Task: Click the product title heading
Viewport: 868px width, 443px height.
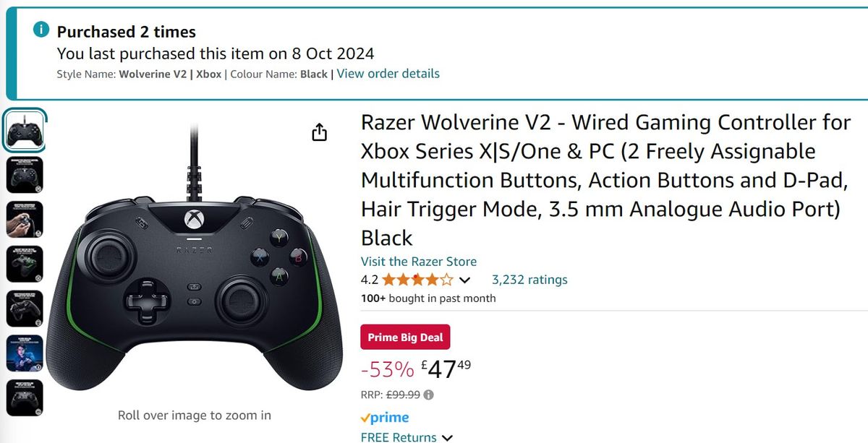Action: tap(579, 179)
